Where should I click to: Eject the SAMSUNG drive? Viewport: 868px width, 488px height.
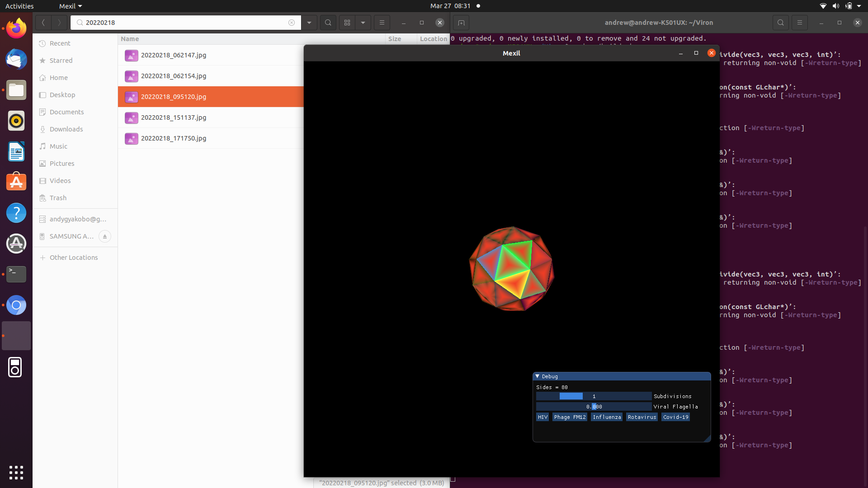tap(105, 236)
